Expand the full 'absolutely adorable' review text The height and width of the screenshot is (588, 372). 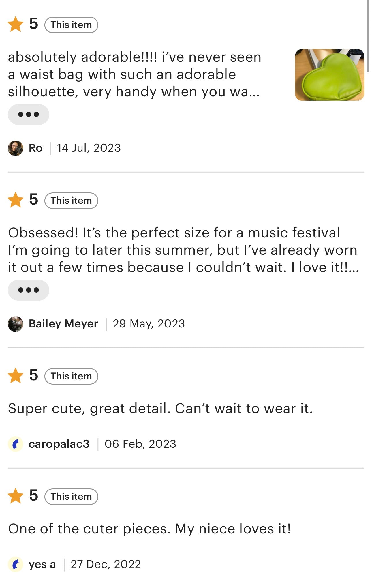pos(28,115)
